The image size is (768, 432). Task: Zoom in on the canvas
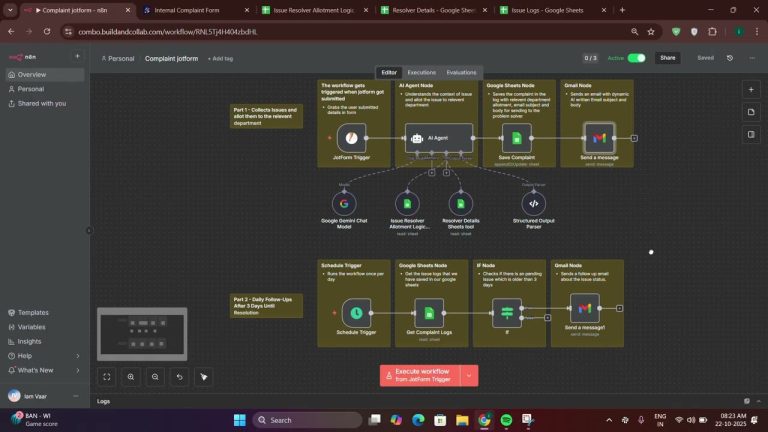[x=131, y=377]
